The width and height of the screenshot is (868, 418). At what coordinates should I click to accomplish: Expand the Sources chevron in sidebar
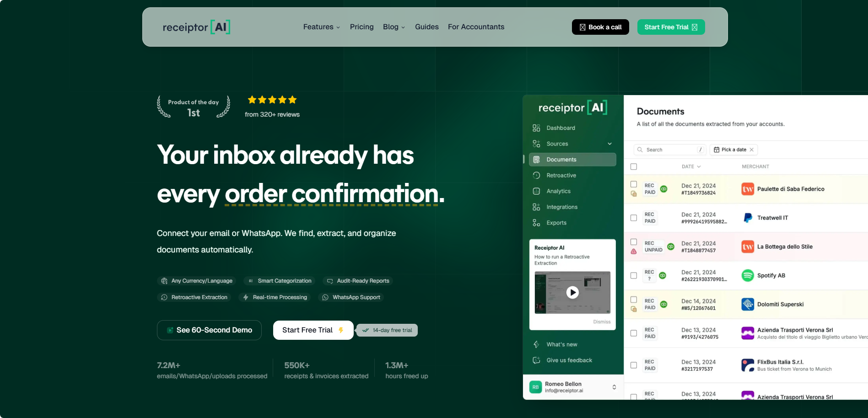(609, 144)
